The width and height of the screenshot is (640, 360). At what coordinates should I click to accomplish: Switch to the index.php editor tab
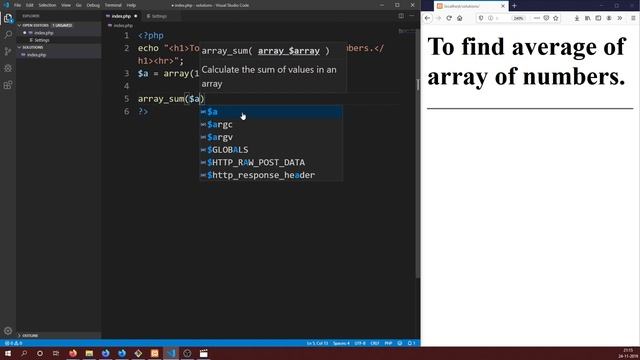[122, 16]
